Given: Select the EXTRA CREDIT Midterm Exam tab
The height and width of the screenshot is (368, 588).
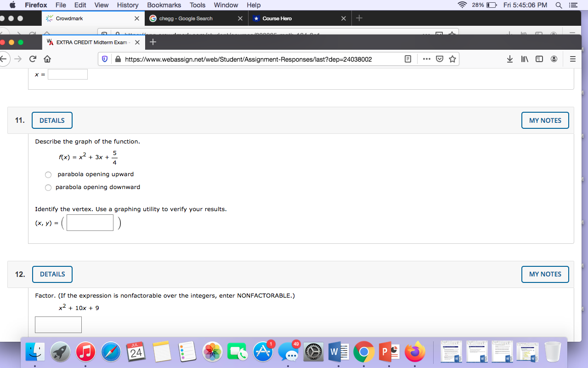Looking at the screenshot, I should [93, 42].
